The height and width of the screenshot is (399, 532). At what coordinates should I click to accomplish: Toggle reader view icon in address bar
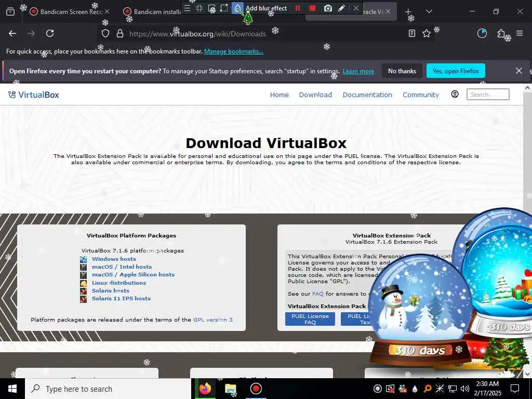[x=412, y=33]
